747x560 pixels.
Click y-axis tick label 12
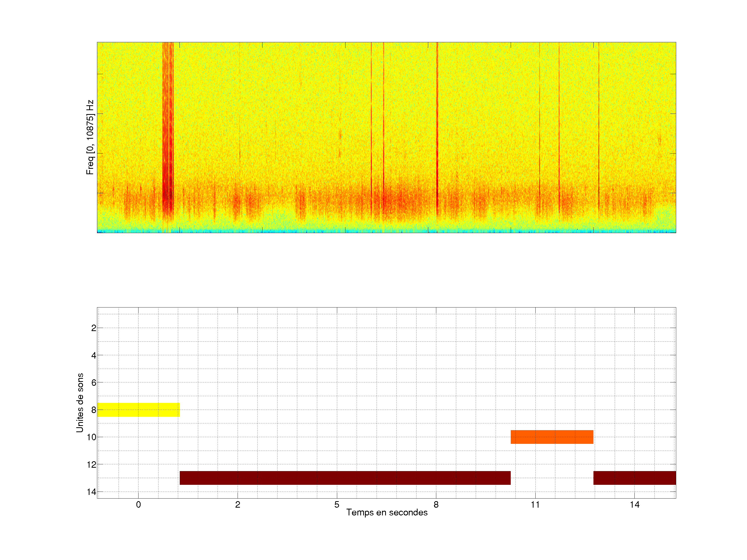(x=91, y=465)
